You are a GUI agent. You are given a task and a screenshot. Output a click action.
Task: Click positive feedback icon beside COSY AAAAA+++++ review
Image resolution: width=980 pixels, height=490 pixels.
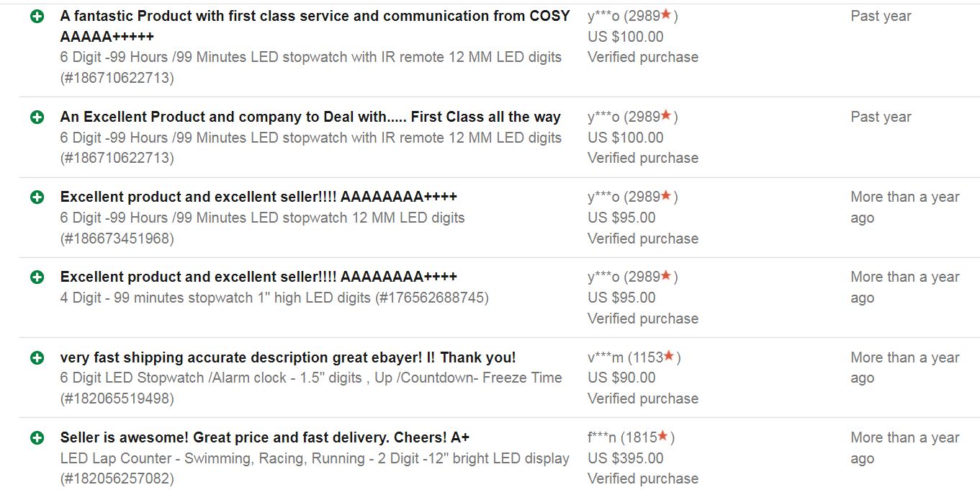tap(37, 16)
